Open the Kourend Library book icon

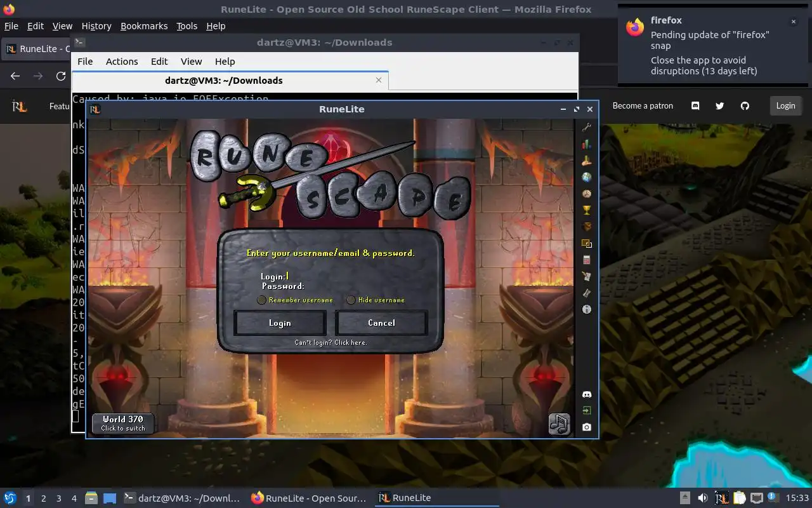tap(587, 293)
